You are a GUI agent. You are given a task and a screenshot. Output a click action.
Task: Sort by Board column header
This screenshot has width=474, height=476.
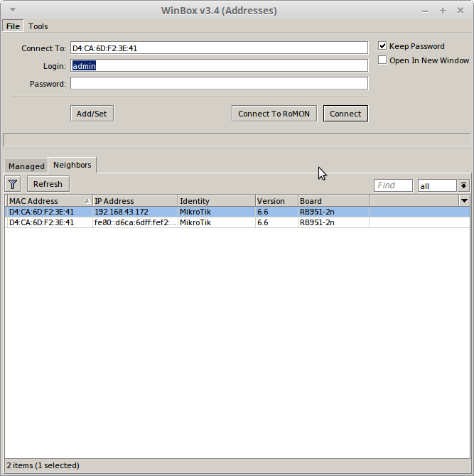333,201
